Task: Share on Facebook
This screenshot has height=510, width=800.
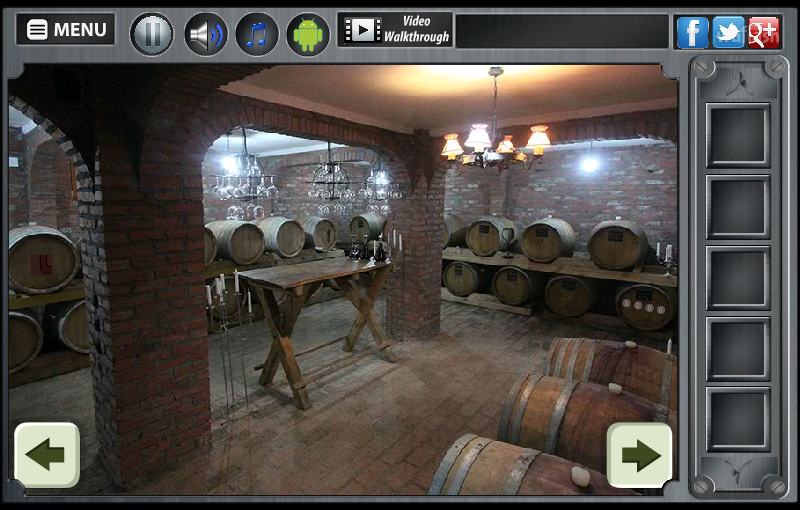Action: (692, 32)
